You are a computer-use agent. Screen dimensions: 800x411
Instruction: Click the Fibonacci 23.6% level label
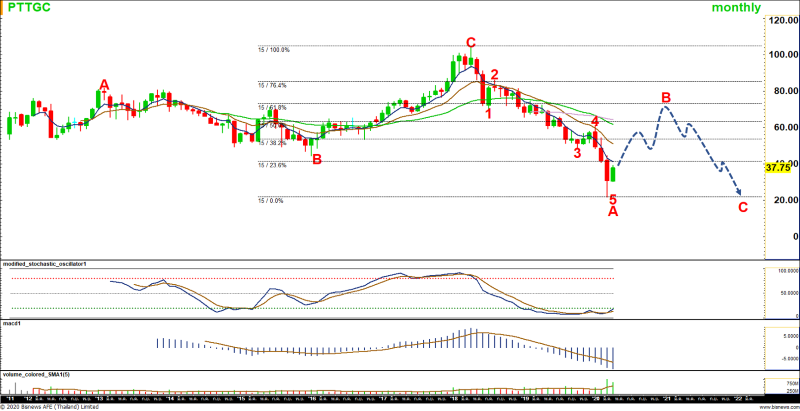pos(273,165)
